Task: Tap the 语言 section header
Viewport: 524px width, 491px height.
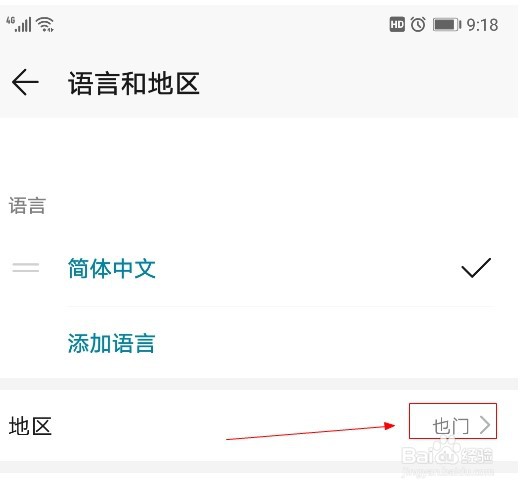Action: coord(27,206)
